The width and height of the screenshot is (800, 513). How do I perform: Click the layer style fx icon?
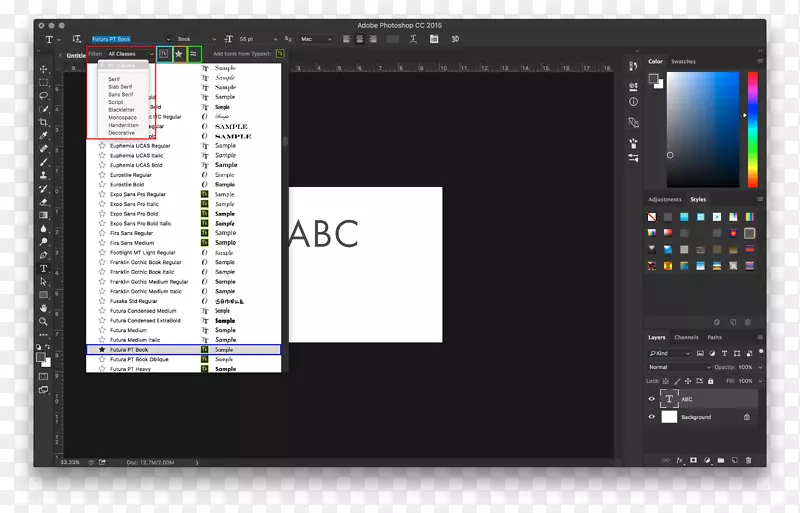coord(680,460)
